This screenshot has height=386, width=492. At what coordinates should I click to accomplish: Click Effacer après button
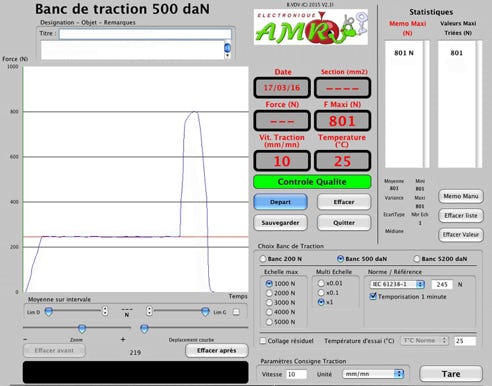coord(217,351)
